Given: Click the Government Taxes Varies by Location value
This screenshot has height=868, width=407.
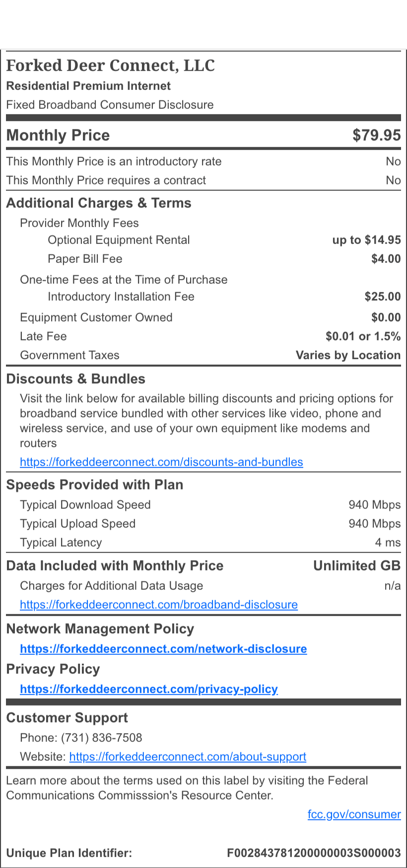Looking at the screenshot, I should click(x=348, y=355).
